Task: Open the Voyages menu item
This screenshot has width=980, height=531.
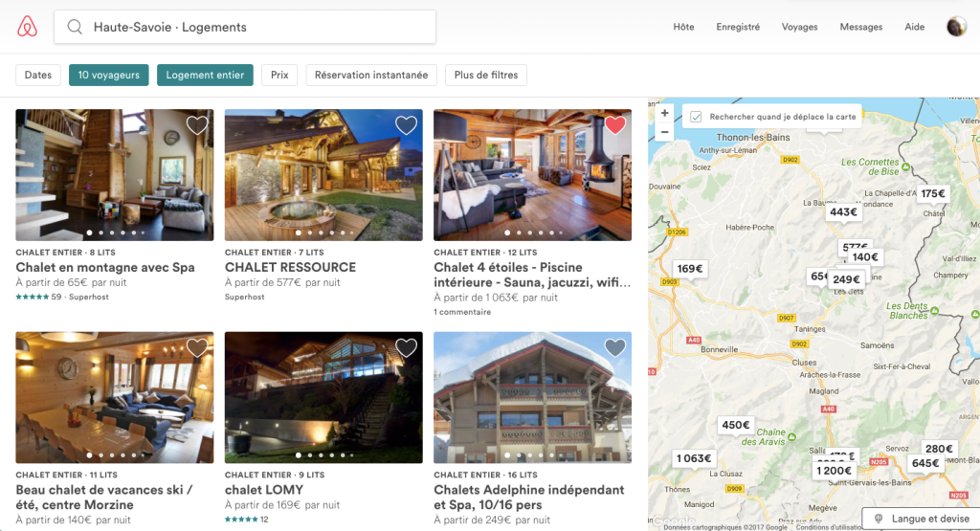Action: (x=799, y=27)
